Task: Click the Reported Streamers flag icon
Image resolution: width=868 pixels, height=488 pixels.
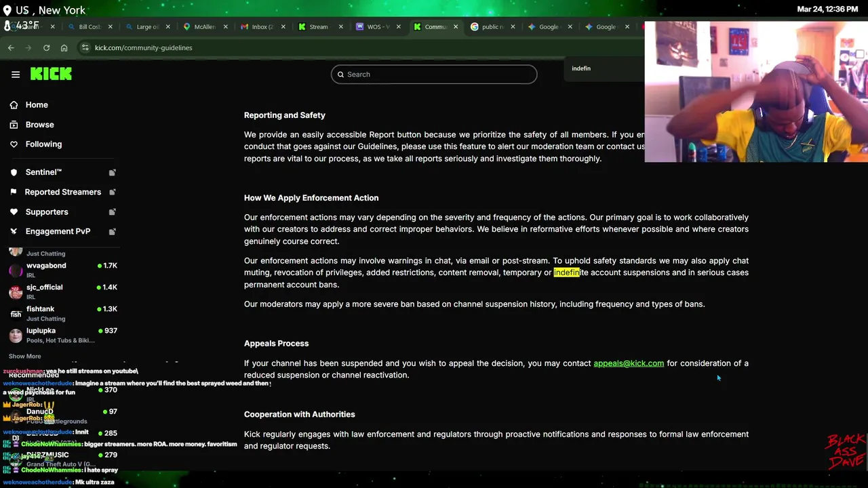Action: point(14,192)
